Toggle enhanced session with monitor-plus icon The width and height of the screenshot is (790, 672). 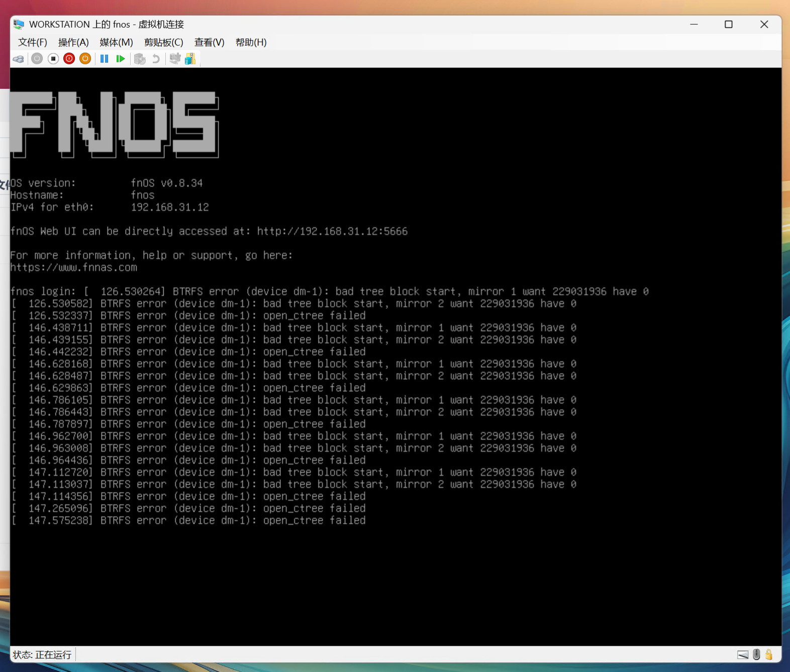coord(174,59)
